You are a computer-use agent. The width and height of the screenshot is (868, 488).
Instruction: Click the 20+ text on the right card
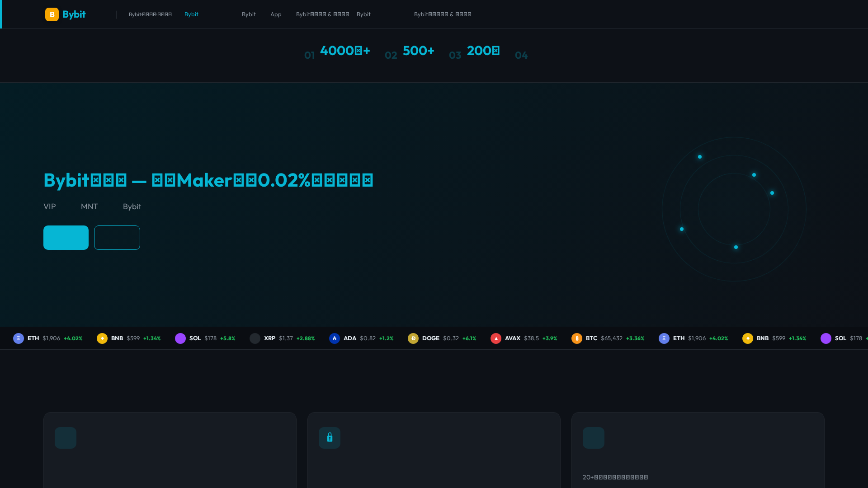[x=615, y=477]
